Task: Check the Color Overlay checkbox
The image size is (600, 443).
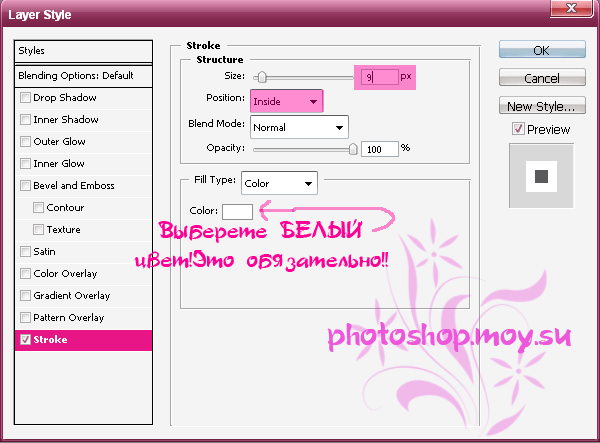Action: point(25,274)
